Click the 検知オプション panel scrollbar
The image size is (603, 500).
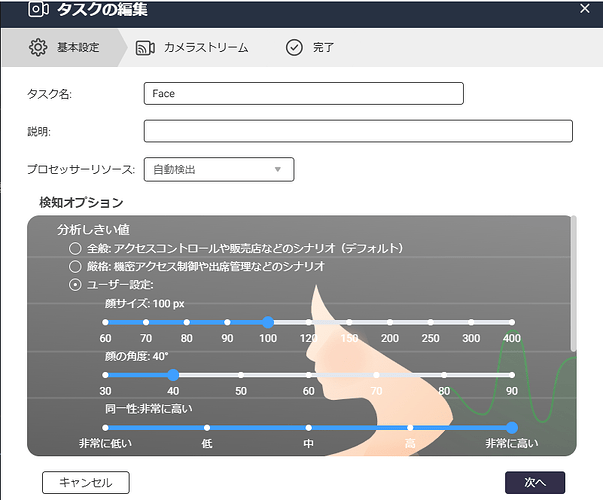573,284
